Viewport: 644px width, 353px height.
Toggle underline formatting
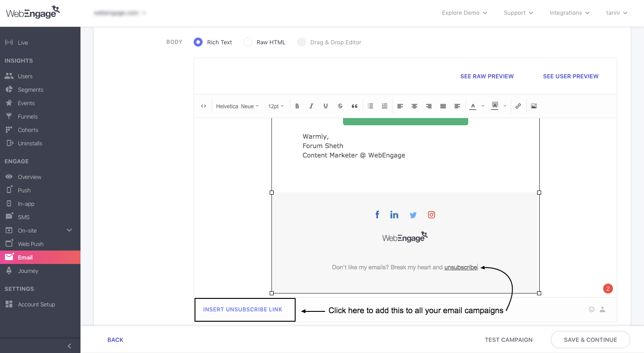326,106
